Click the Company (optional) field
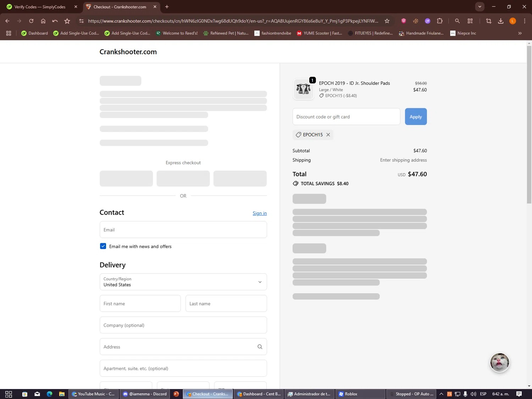The width and height of the screenshot is (532, 399). [x=183, y=325]
